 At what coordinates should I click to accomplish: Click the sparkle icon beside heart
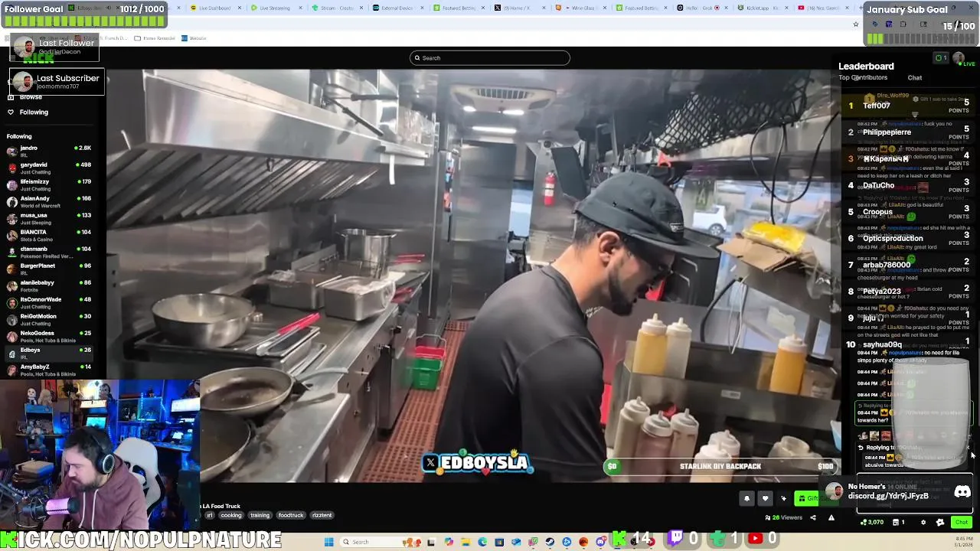[x=783, y=499]
